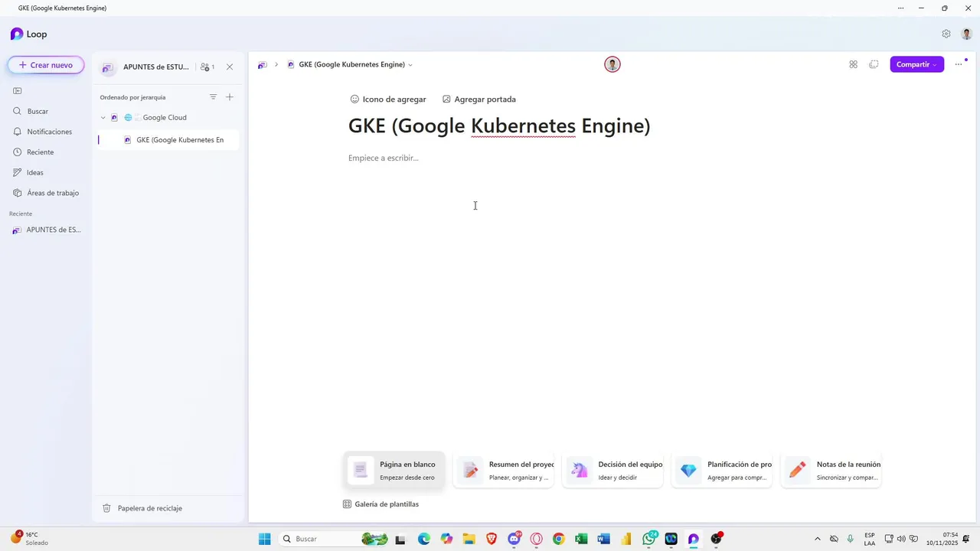Click the Empiece a escribir... body field
980x551 pixels.
point(384,158)
